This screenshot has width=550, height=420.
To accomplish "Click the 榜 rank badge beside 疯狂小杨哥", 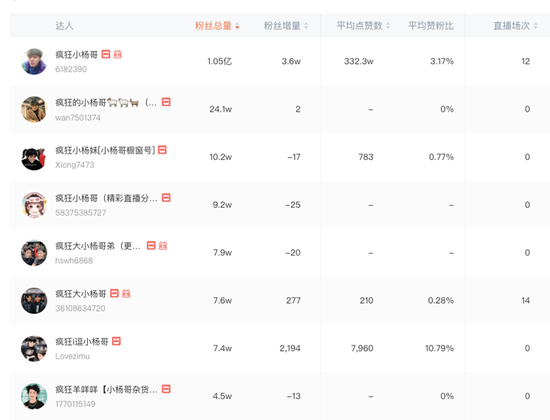I will click(x=118, y=54).
